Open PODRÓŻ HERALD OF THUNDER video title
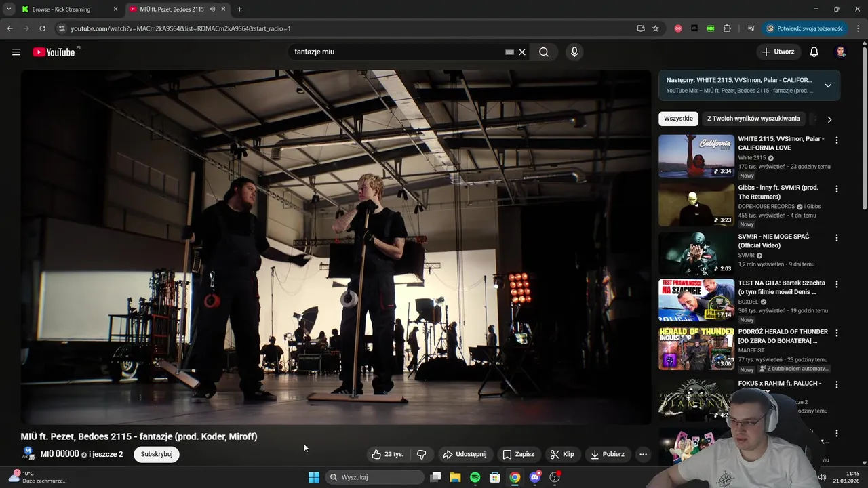The width and height of the screenshot is (868, 488). tap(783, 336)
